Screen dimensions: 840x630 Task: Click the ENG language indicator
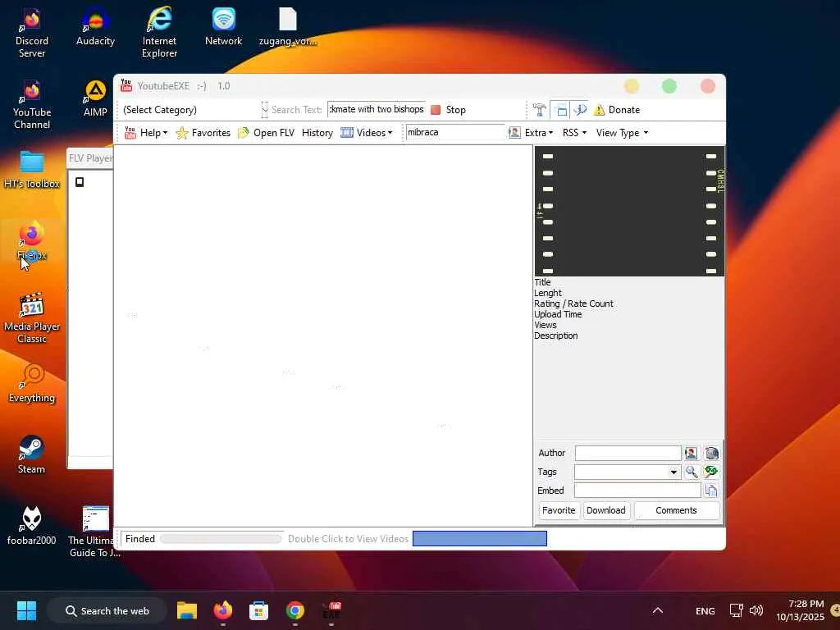[x=705, y=610]
